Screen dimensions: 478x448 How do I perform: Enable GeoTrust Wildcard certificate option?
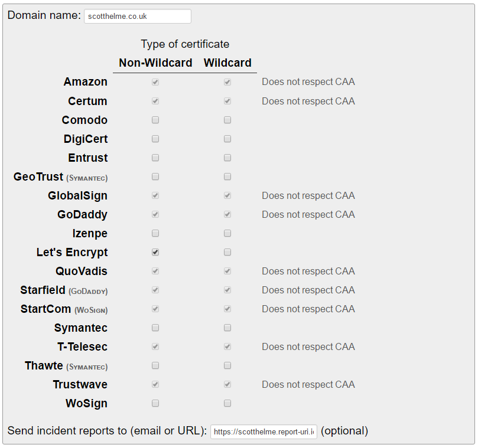(x=227, y=176)
